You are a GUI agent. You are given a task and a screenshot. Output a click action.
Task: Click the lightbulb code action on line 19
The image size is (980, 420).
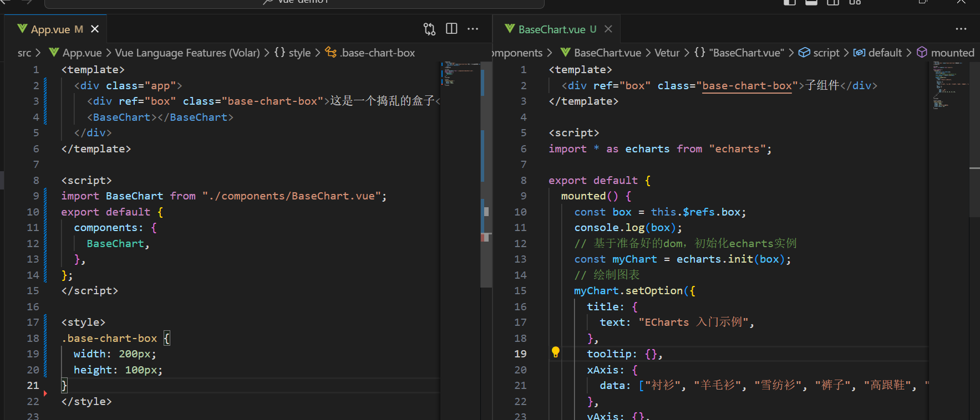coord(555,352)
